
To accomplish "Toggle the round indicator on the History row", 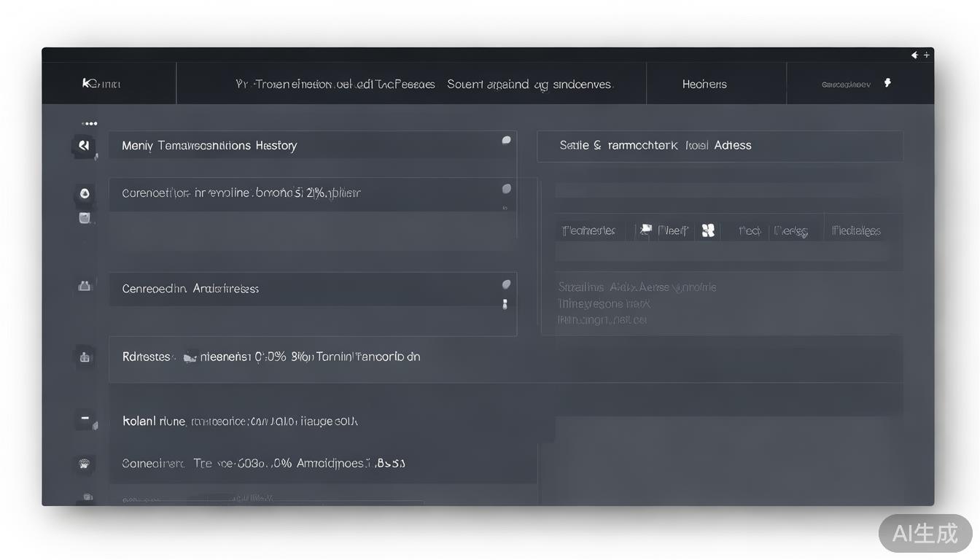I will coord(506,141).
